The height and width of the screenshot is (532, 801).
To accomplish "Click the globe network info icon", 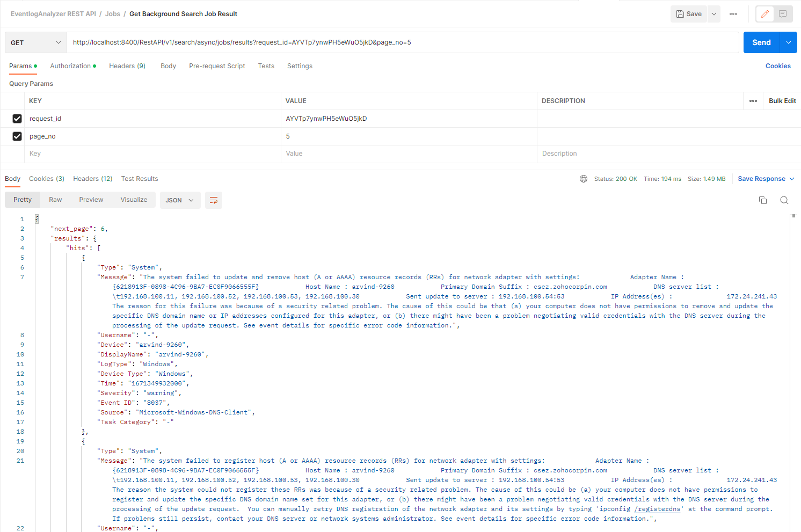I will click(584, 179).
